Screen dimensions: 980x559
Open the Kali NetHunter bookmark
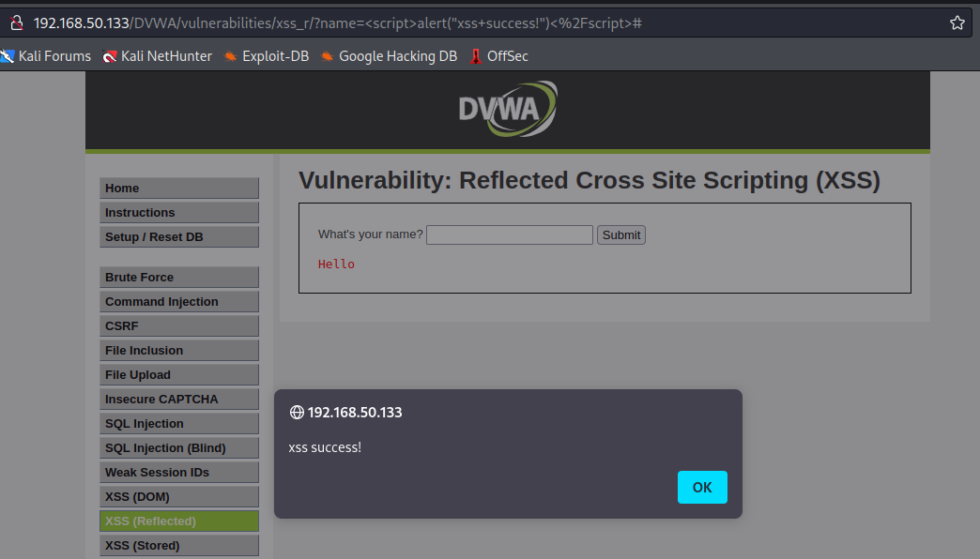(x=158, y=56)
